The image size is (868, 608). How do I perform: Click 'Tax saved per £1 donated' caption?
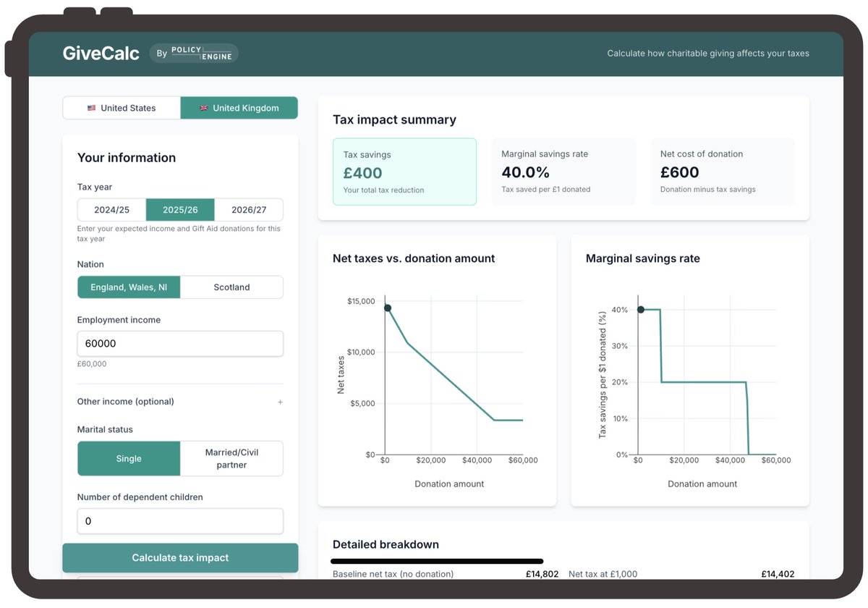click(546, 190)
